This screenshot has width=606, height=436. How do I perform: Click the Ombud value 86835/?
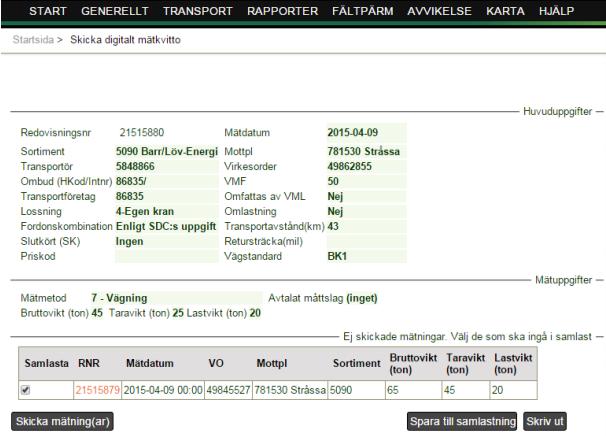pos(167,181)
